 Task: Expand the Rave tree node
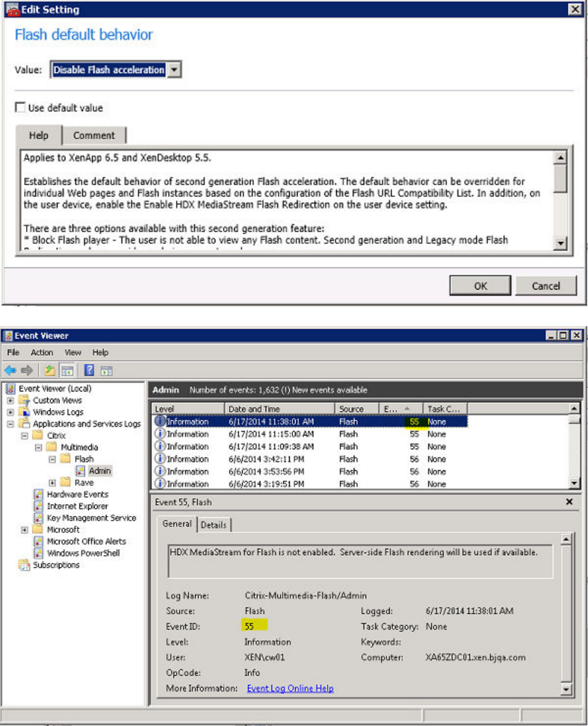52,483
